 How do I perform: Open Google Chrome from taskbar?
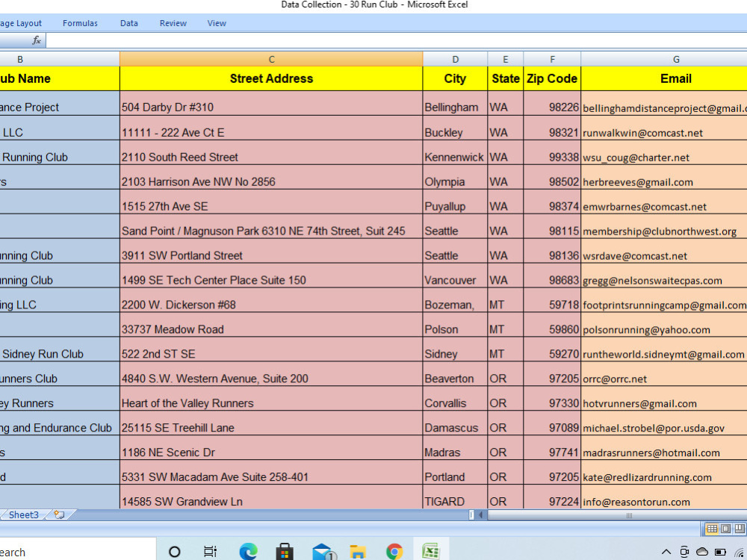click(x=394, y=552)
